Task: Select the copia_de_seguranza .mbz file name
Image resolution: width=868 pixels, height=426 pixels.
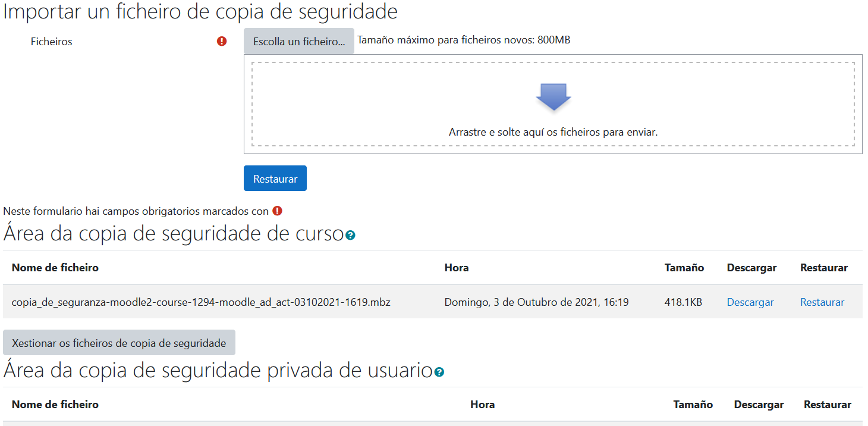Action: click(x=201, y=302)
